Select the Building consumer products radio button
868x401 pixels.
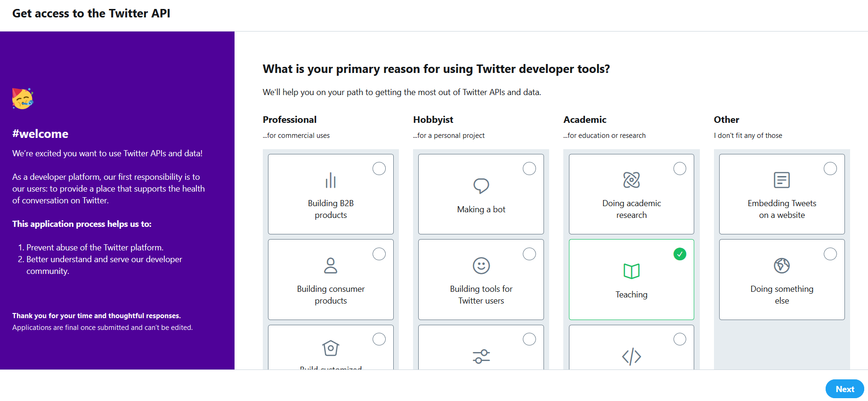pyautogui.click(x=379, y=254)
